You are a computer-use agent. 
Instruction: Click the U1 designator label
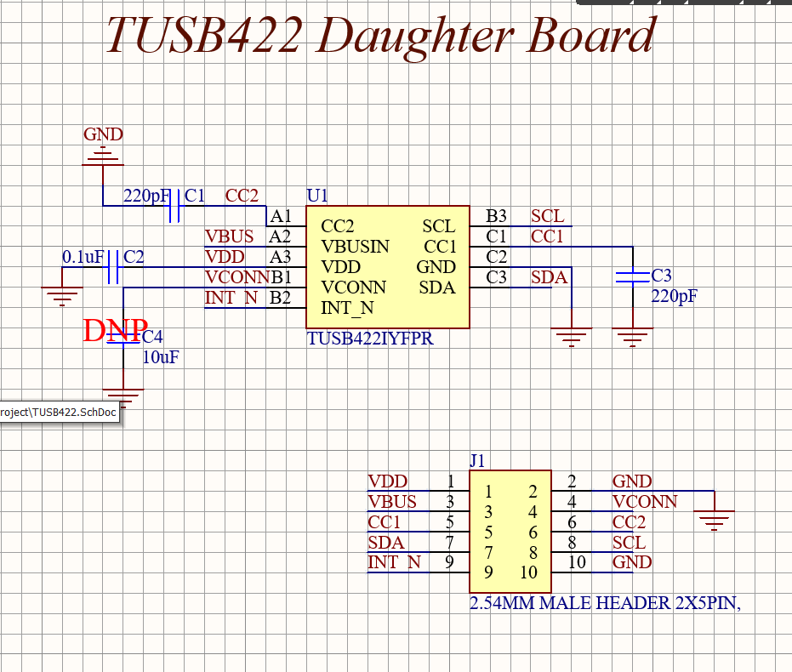[x=317, y=196]
